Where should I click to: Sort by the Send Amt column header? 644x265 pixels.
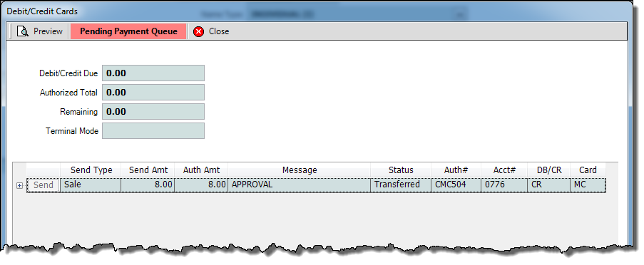(x=148, y=170)
